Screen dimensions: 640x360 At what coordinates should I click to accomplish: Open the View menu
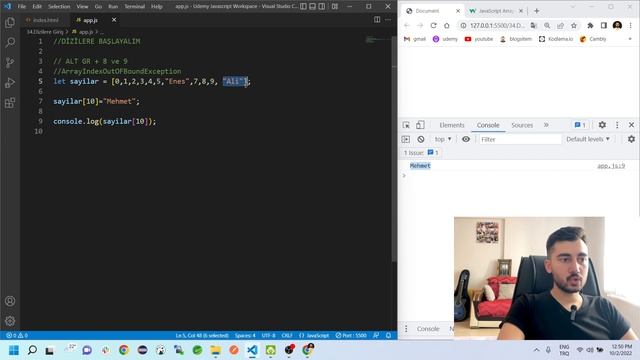tap(82, 7)
